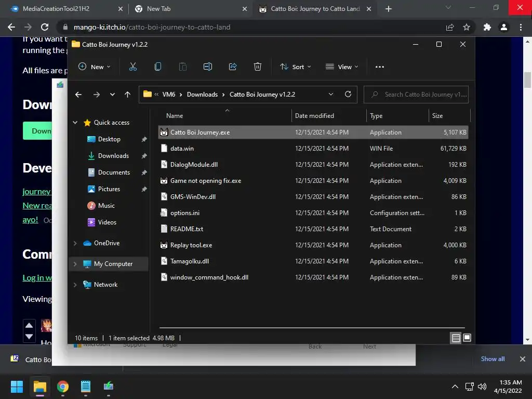Image resolution: width=532 pixels, height=399 pixels.
Task: Open the View dropdown
Action: (342, 67)
